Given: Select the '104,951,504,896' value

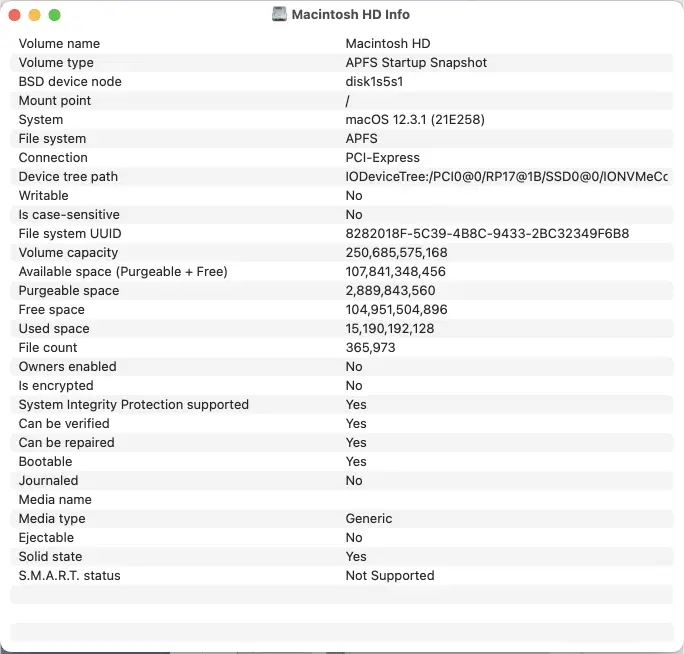Looking at the screenshot, I should click(397, 310).
